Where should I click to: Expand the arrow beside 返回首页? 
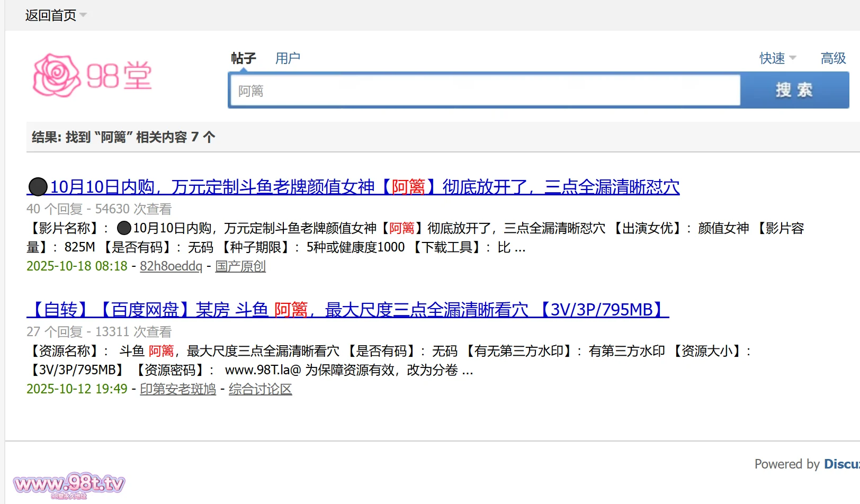pos(83,15)
